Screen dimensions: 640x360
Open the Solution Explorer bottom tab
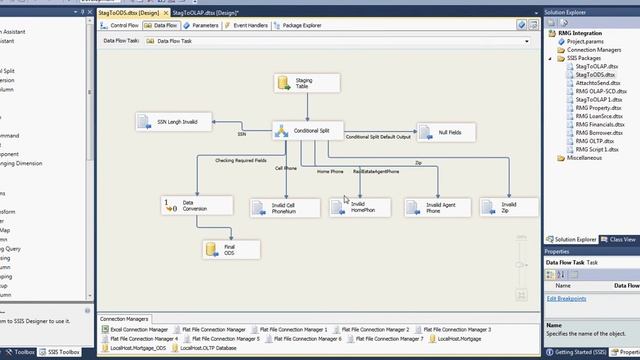pos(571,240)
